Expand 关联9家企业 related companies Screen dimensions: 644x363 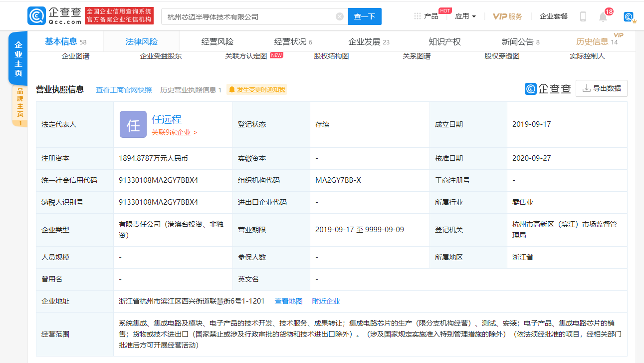tap(174, 132)
